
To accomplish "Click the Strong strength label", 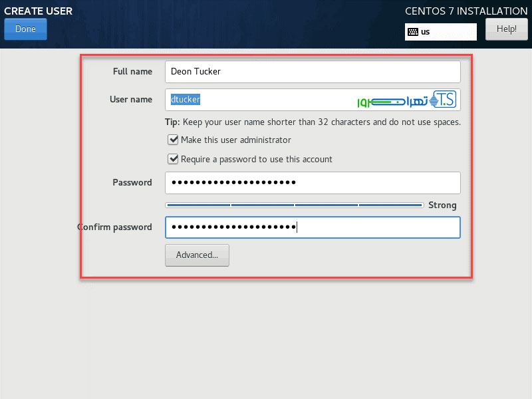I will click(442, 205).
